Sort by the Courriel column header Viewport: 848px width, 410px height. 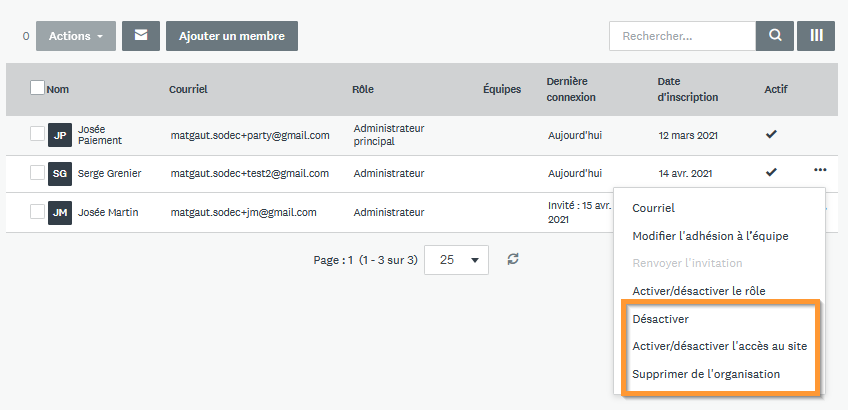point(188,89)
